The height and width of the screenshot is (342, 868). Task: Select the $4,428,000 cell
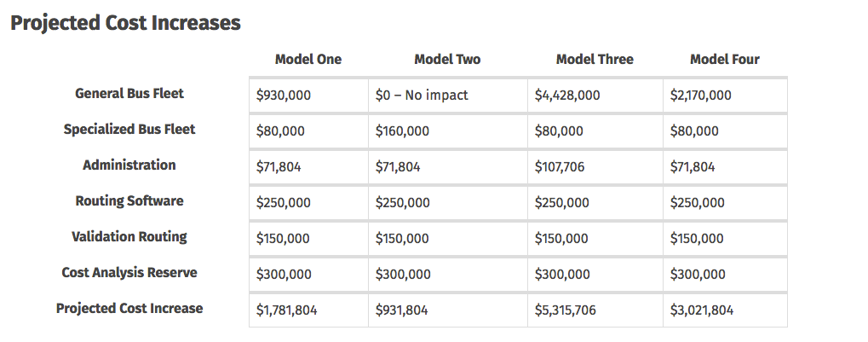click(567, 96)
